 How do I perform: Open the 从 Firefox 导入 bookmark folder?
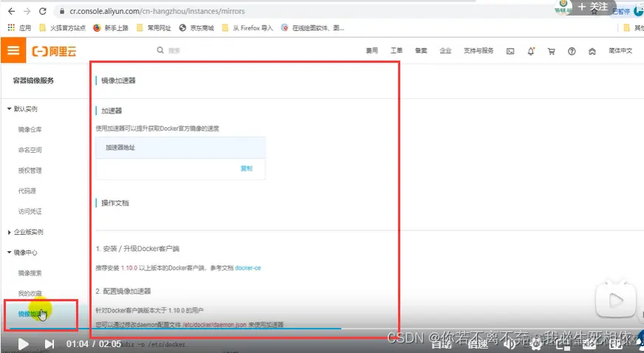click(247, 27)
